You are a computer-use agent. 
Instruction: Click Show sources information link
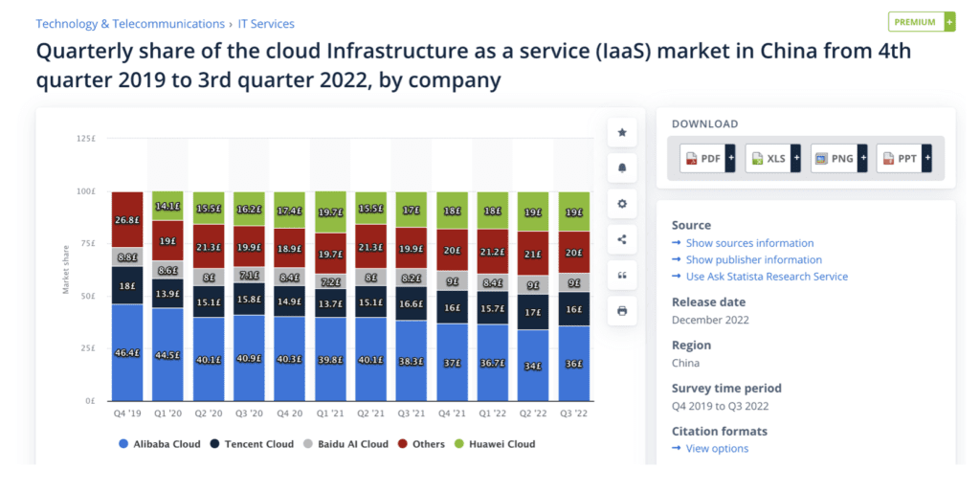749,243
